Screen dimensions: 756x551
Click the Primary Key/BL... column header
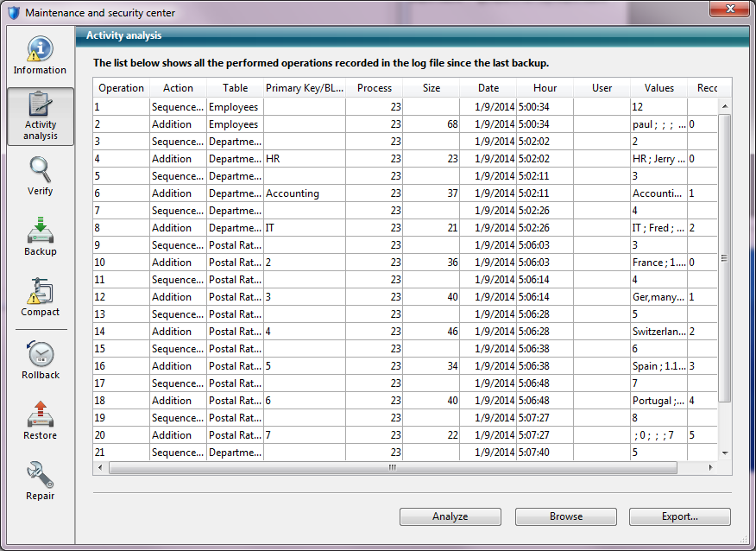[x=305, y=88]
